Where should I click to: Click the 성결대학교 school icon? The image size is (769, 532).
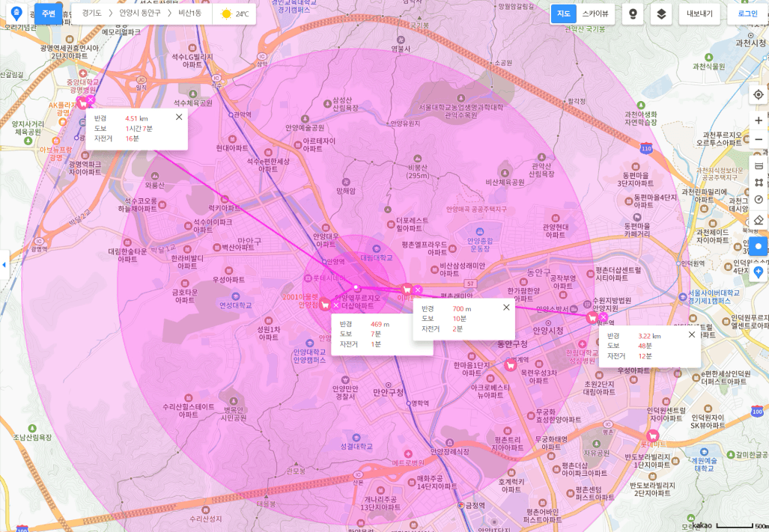(356, 438)
